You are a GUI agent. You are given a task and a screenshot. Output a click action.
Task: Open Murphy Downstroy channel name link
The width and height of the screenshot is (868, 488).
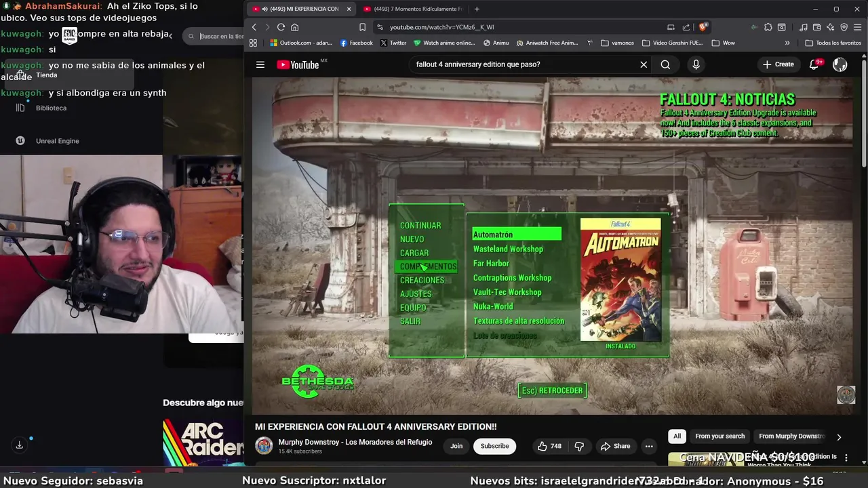pyautogui.click(x=355, y=442)
